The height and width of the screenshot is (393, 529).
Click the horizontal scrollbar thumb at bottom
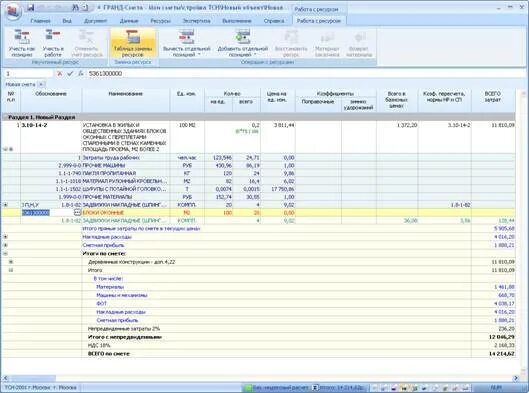point(32,378)
